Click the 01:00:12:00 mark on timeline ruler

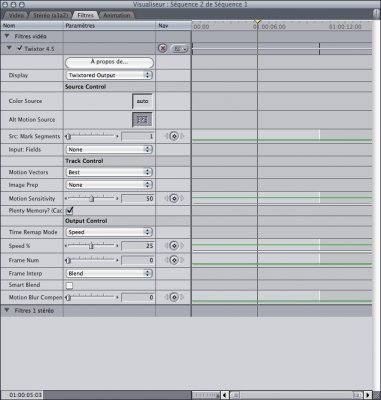click(345, 27)
